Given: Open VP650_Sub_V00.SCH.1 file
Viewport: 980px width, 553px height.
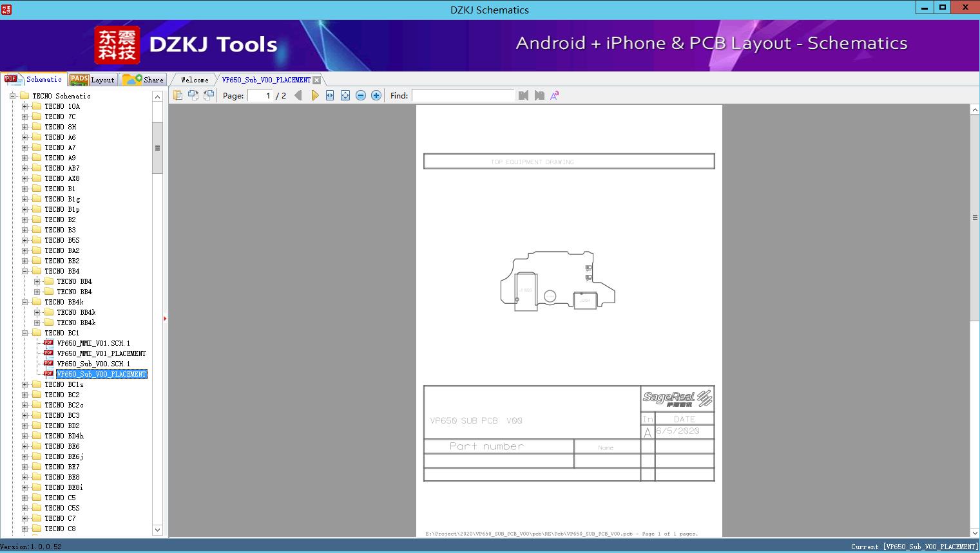Looking at the screenshot, I should [93, 364].
